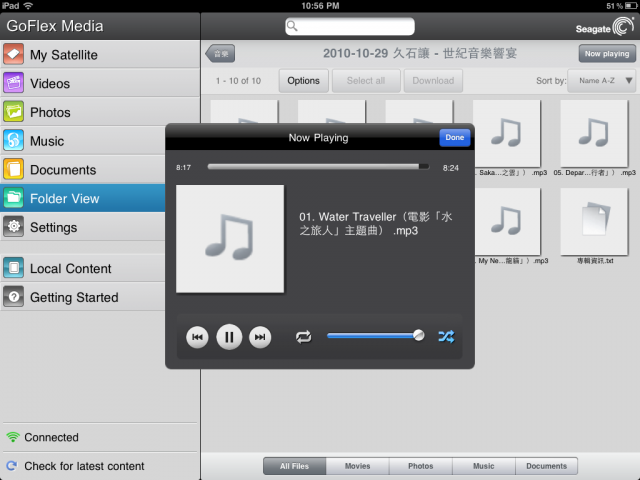Click the Photos sidebar icon
The width and height of the screenshot is (640, 480).
pos(13,112)
